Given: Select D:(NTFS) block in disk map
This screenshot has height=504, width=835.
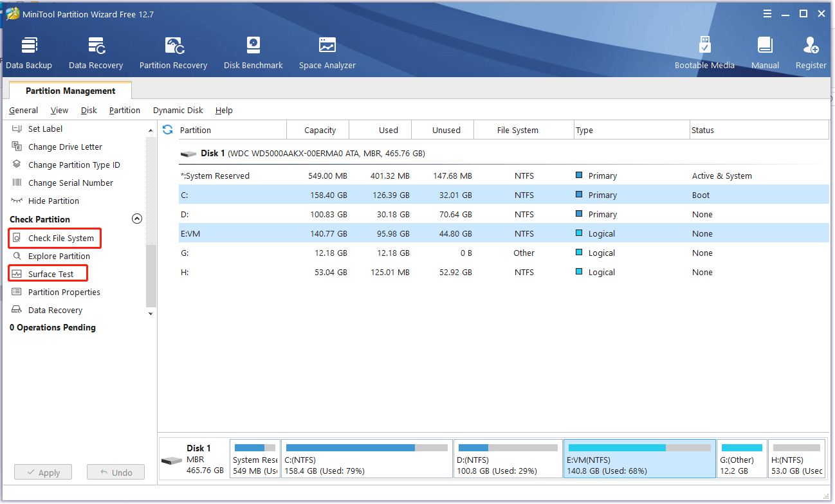Looking at the screenshot, I should pyautogui.click(x=508, y=459).
